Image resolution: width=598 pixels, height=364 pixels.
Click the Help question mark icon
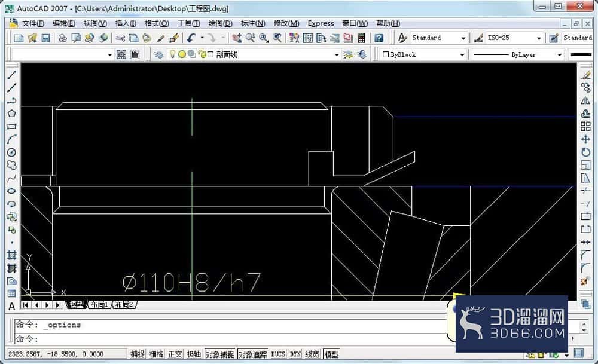[x=379, y=38]
